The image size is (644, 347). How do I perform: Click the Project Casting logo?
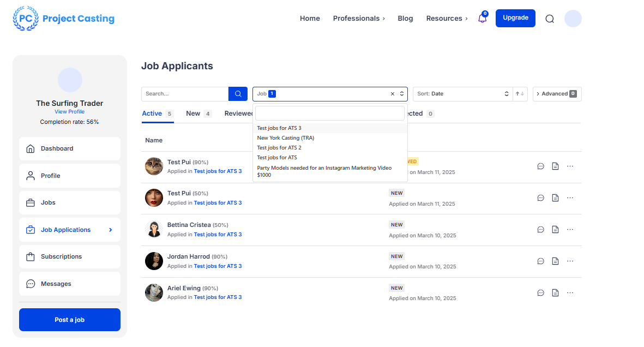coord(64,19)
